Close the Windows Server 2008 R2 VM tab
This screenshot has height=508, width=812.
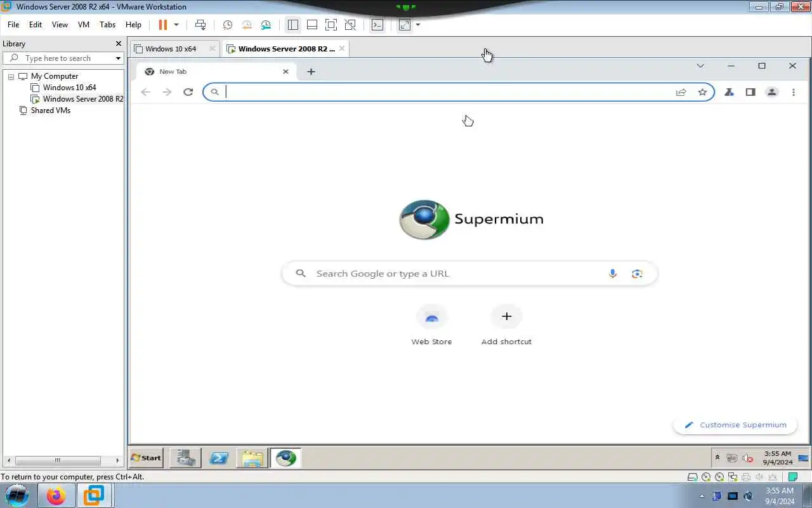pyautogui.click(x=342, y=48)
